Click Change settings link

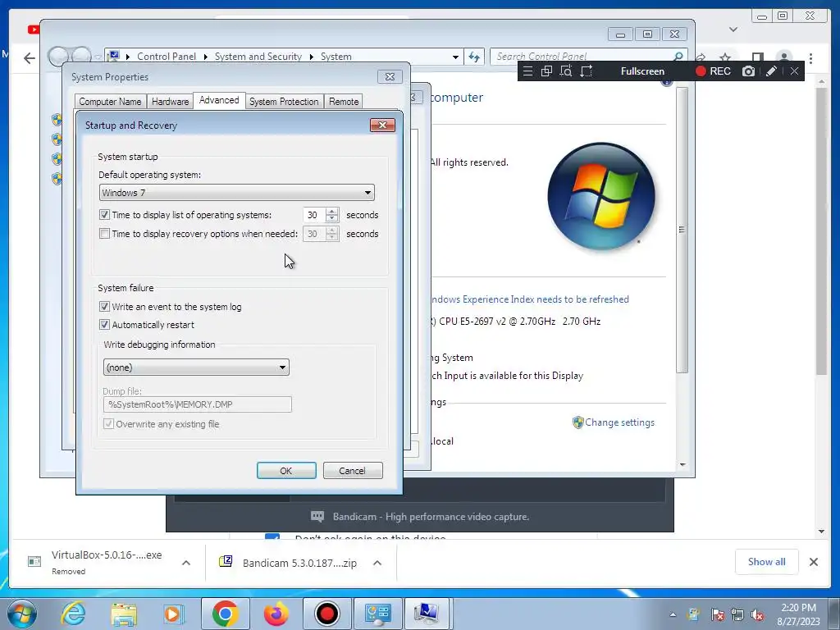619,422
